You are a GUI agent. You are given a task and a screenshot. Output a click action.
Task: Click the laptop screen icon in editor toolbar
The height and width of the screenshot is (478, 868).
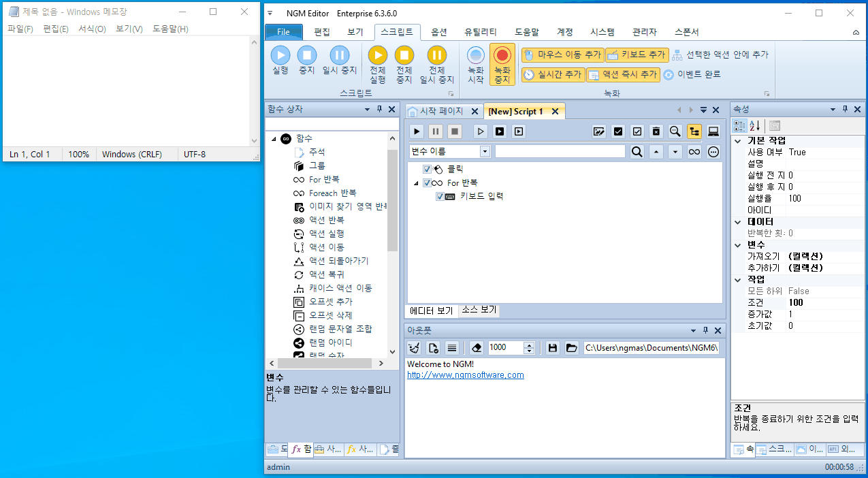pyautogui.click(x=713, y=131)
